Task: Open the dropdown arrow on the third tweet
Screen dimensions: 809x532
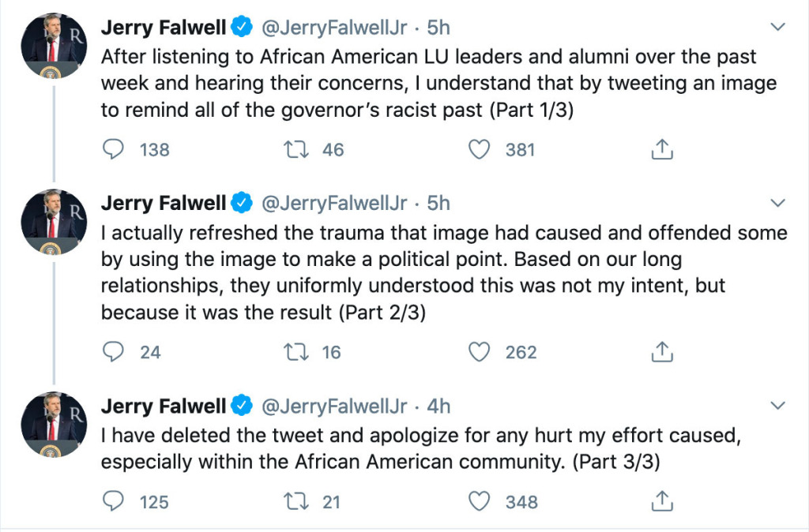Action: coord(776,405)
